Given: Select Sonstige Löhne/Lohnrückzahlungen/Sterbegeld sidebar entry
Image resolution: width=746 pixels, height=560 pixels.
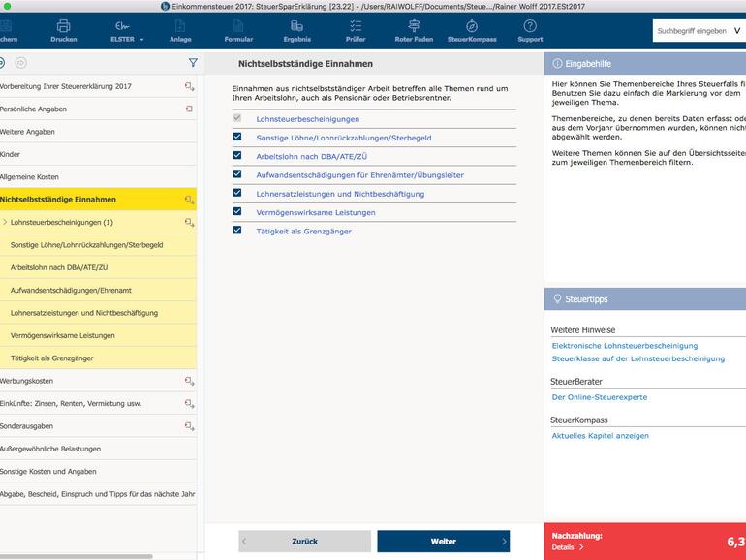Looking at the screenshot, I should 98,245.
